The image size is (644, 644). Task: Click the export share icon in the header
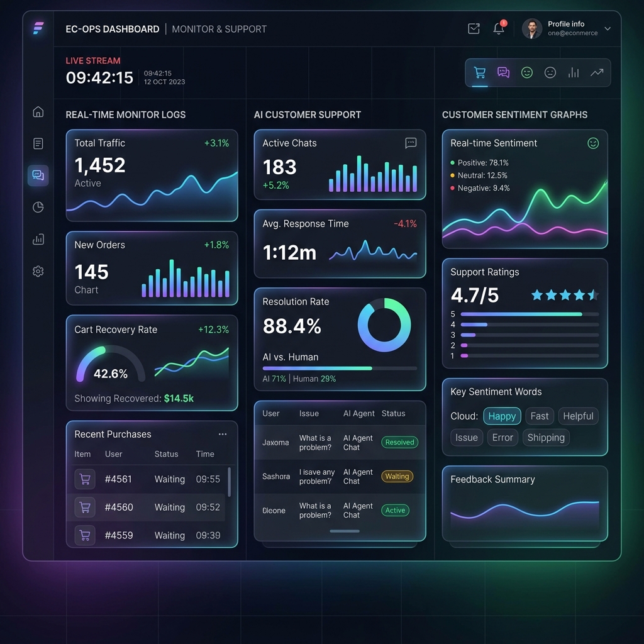474,29
